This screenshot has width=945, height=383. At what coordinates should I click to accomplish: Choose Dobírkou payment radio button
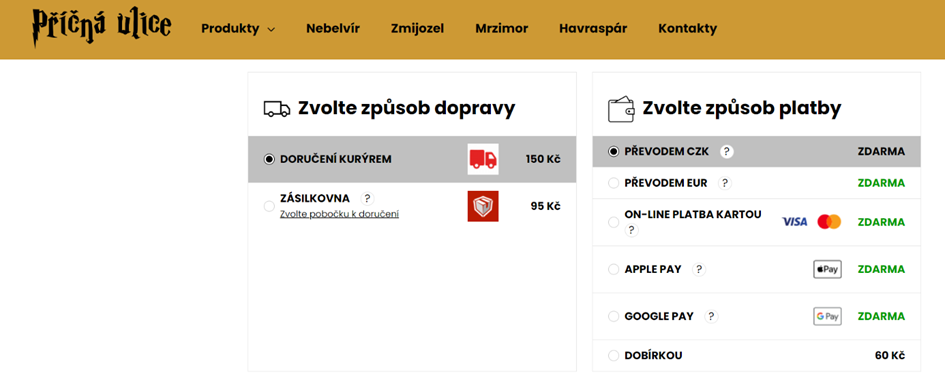614,355
